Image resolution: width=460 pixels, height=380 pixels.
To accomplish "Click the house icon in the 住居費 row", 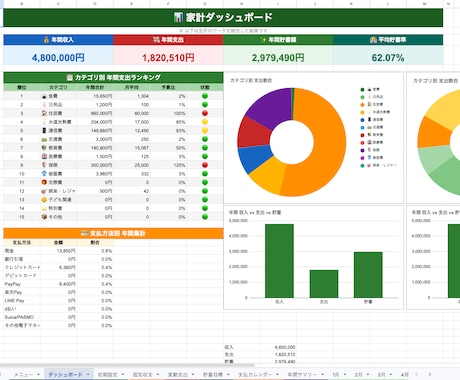I will [x=44, y=113].
